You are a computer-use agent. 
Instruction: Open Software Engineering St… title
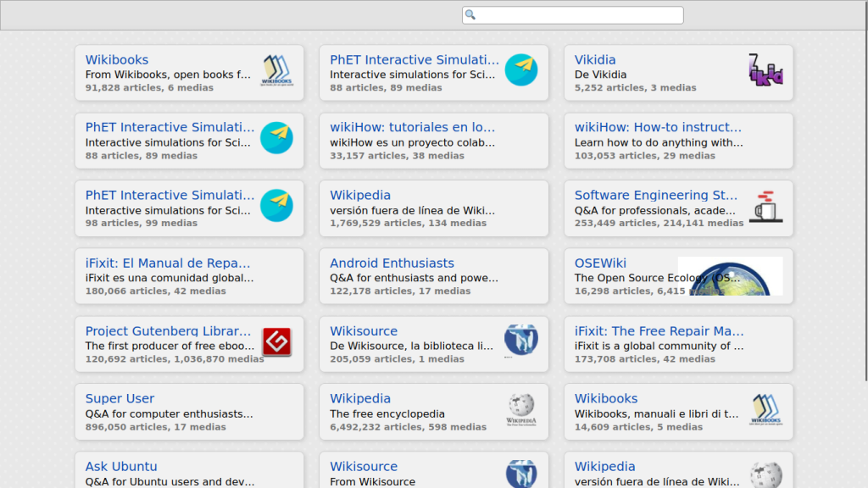(656, 196)
